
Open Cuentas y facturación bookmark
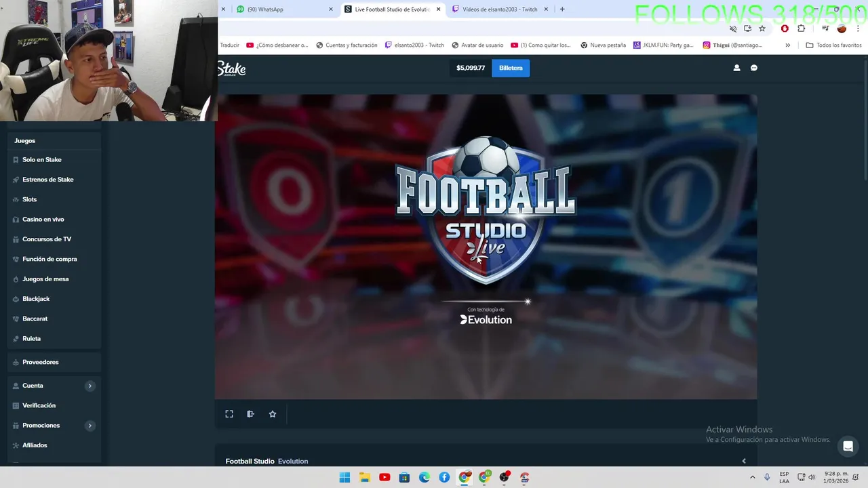pos(347,45)
